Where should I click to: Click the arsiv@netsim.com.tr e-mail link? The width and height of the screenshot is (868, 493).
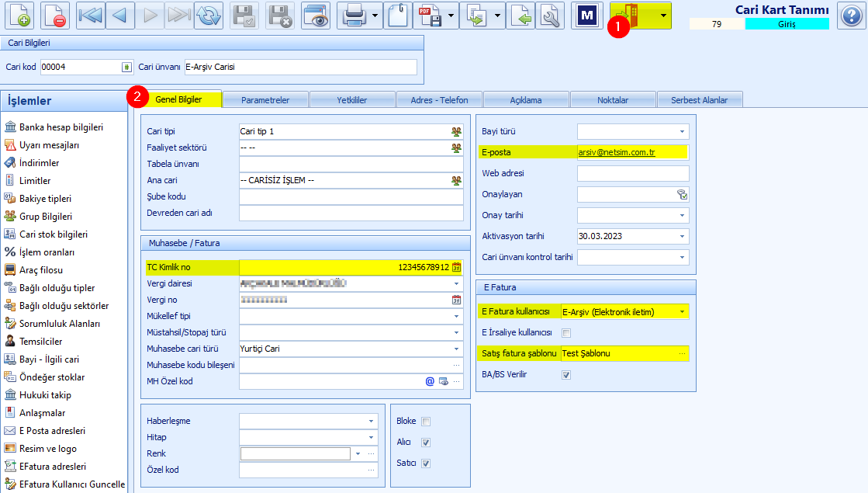617,152
